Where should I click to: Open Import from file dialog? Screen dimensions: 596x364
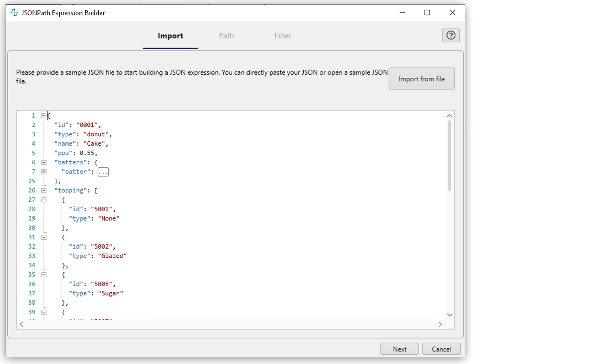pos(421,79)
